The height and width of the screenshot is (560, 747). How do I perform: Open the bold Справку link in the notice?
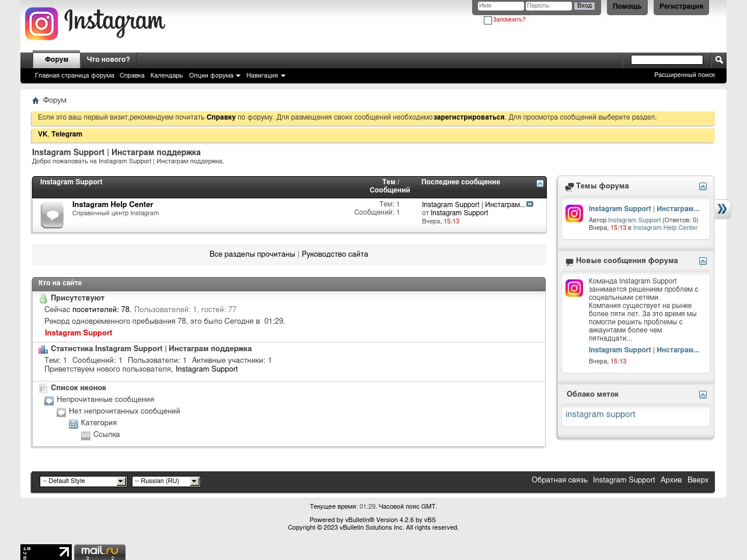coord(221,117)
